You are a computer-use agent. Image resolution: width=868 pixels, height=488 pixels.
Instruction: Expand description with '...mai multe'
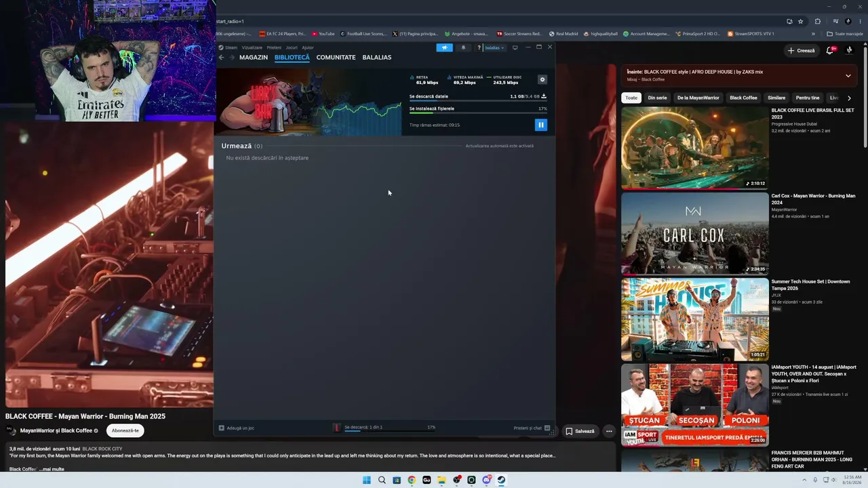(53, 469)
